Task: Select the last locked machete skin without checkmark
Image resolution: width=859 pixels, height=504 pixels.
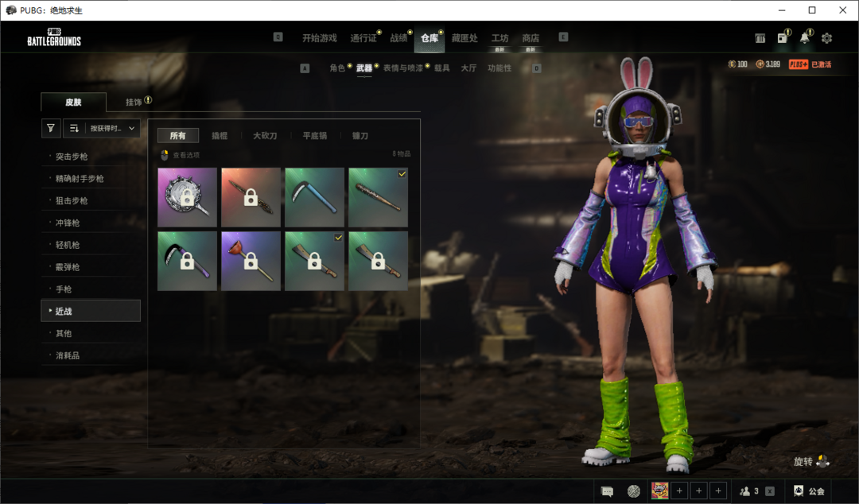Action: 378,261
